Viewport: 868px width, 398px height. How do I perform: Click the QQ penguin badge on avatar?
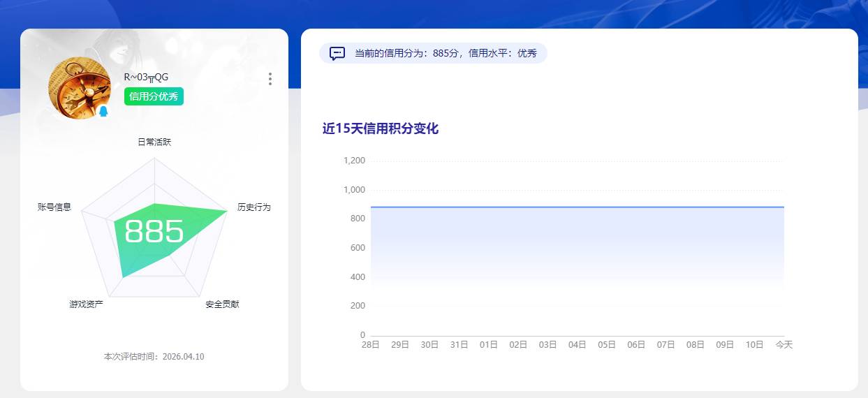103,112
